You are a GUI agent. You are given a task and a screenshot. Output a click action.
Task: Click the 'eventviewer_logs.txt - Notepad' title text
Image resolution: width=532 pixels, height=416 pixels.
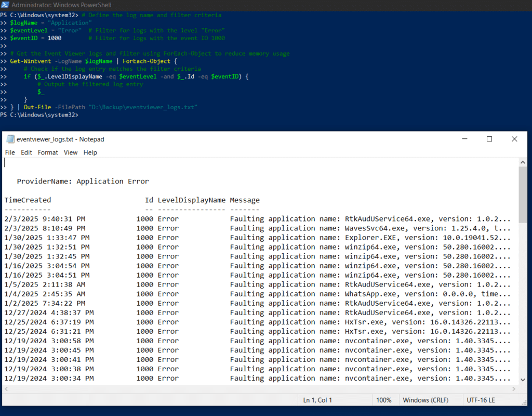click(x=60, y=139)
